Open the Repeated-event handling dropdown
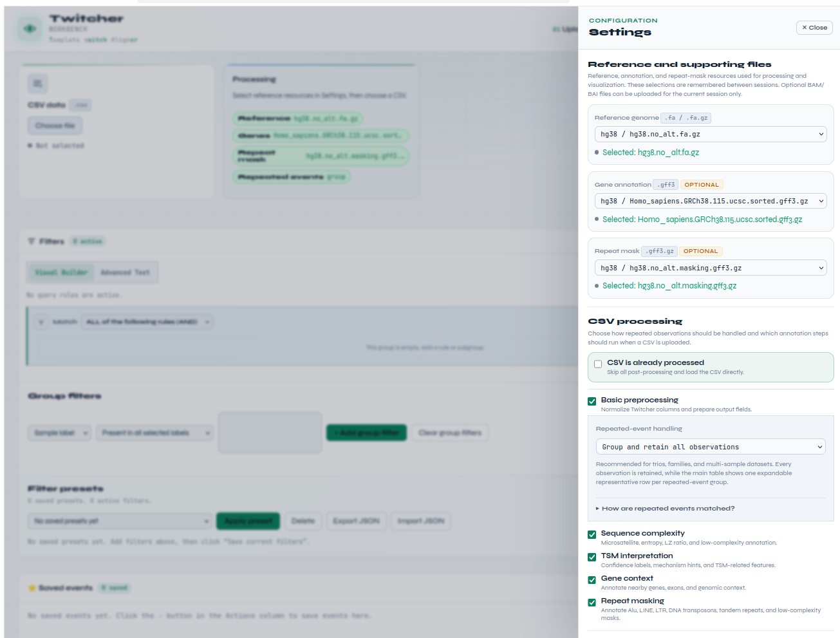The width and height of the screenshot is (840, 638). [x=711, y=447]
